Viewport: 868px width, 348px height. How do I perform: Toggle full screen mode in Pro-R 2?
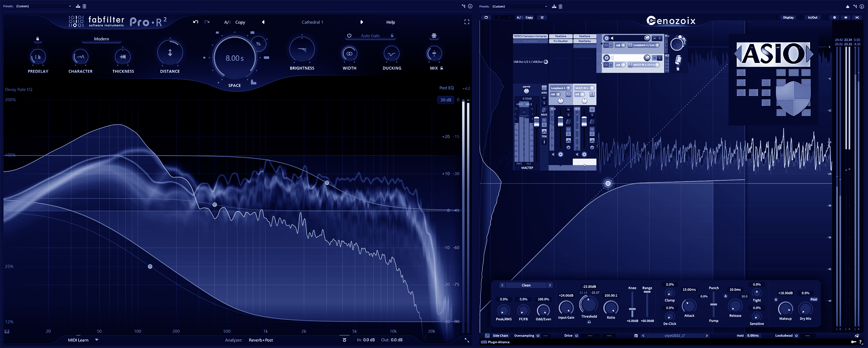pos(467,22)
